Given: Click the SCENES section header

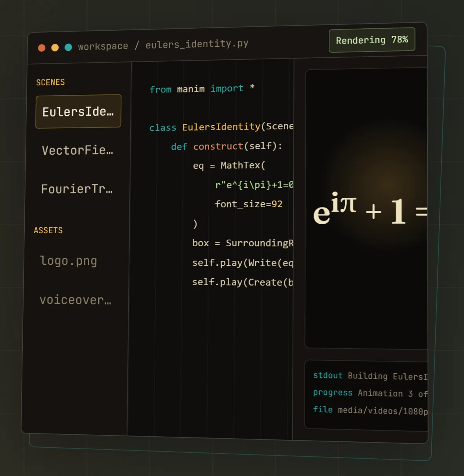Looking at the screenshot, I should tap(50, 82).
